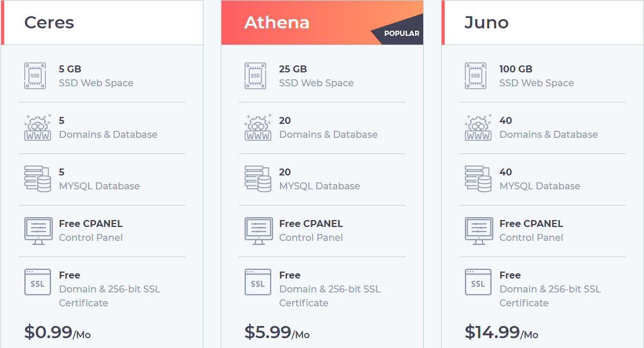Screen dimensions: 644x348
Task: Select the Ceres plan heading
Action: point(49,23)
